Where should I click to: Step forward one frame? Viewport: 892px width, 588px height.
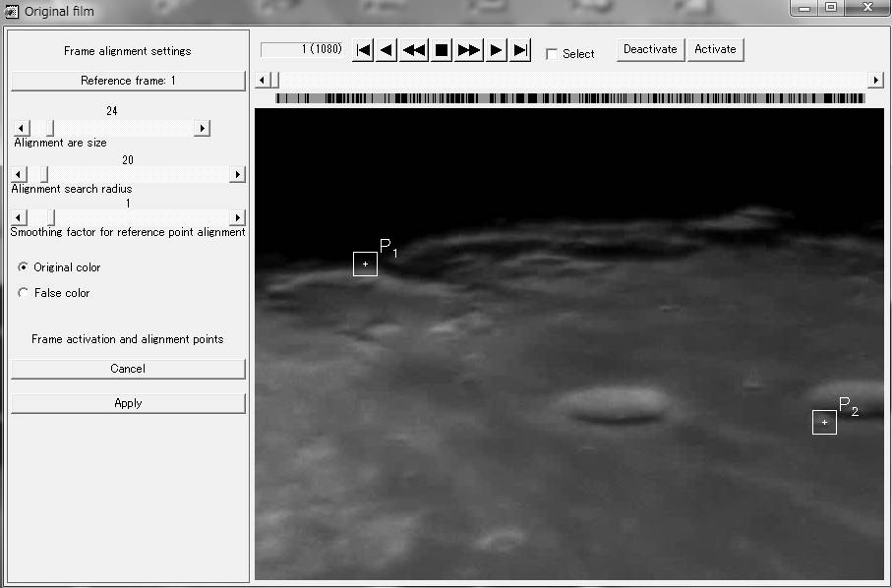(497, 50)
